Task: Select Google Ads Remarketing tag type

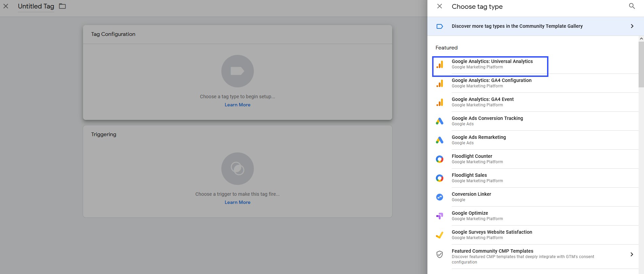Action: [536, 140]
